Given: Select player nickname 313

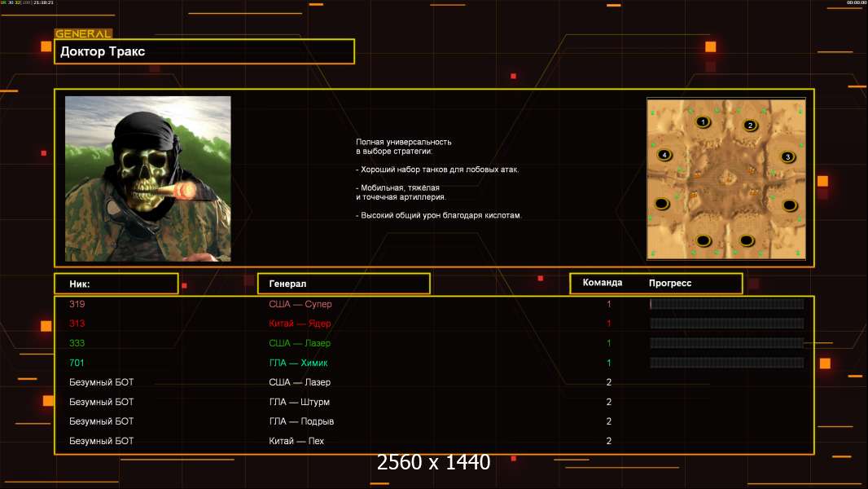Looking at the screenshot, I should tap(77, 324).
